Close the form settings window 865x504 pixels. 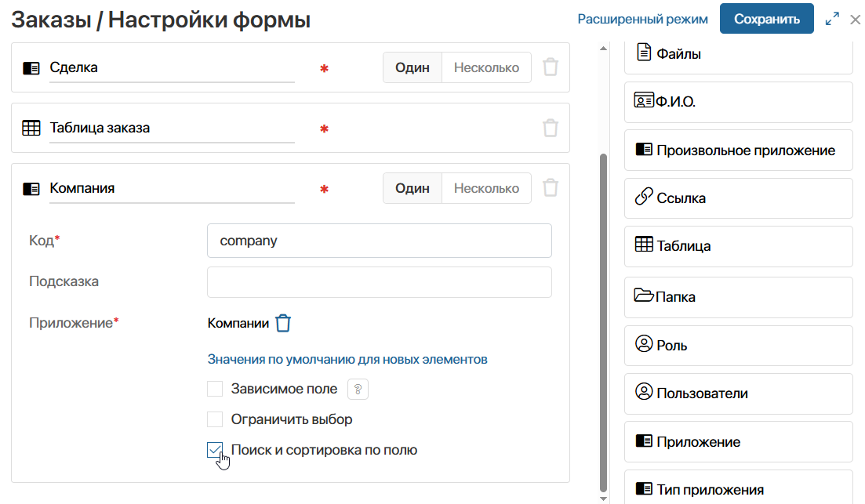click(x=856, y=20)
